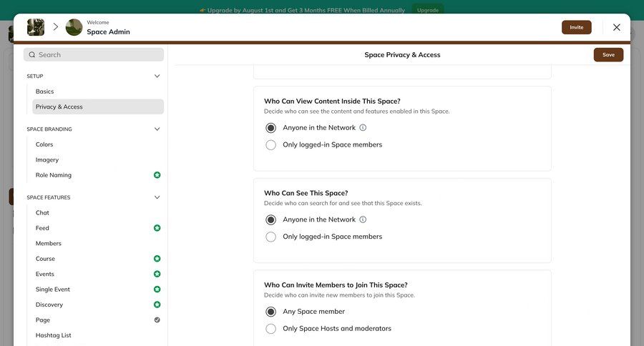
Task: Open the Colors branding settings
Action: pyautogui.click(x=44, y=144)
